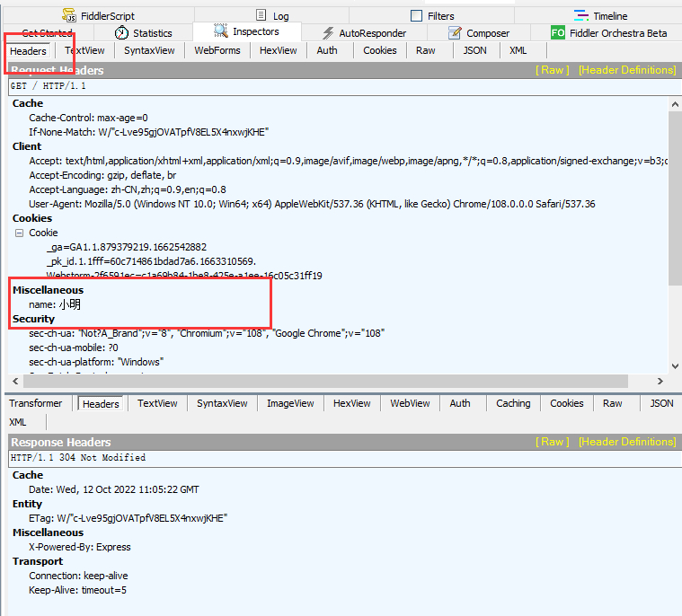
Task: Open the Timeline tab
Action: point(600,16)
